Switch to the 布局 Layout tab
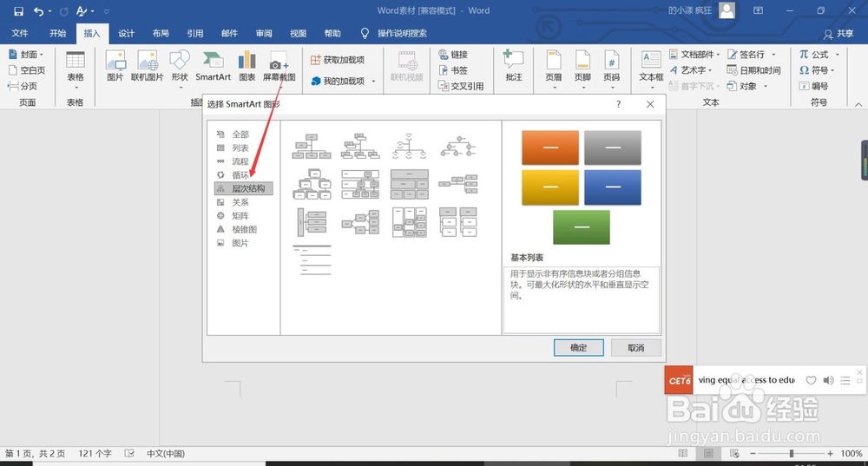Viewport: 868px width, 466px height. coord(161,33)
